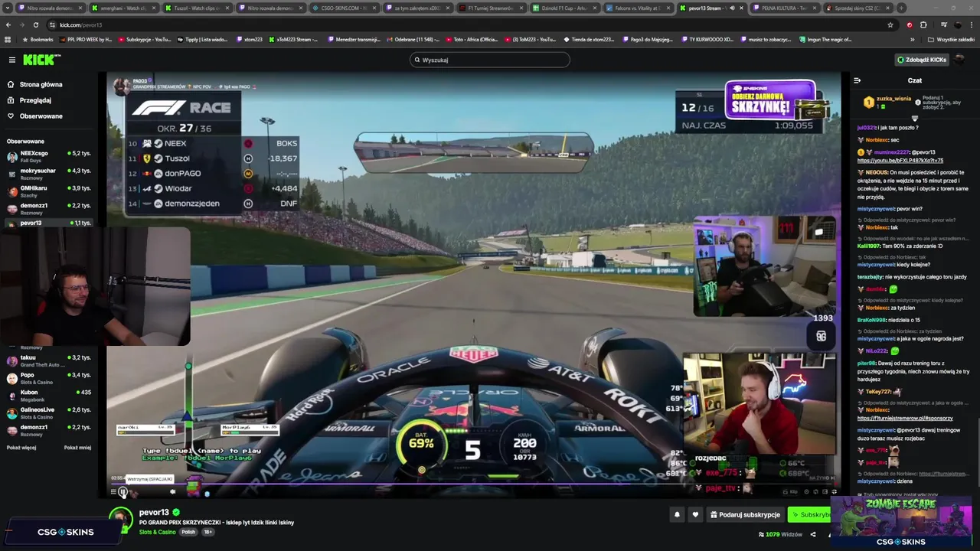980x551 pixels.
Task: Click the Polish language tag
Action: 188,532
